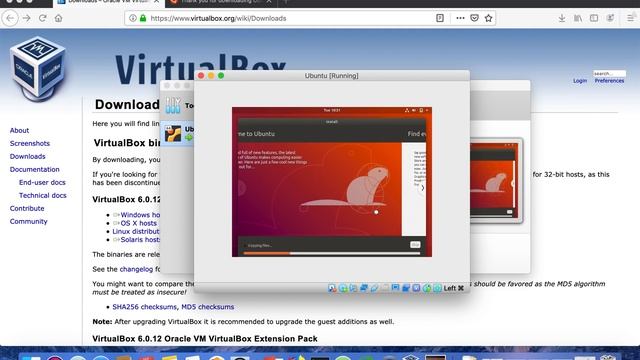Click the optical disk icon in VM status bar

pyautogui.click(x=343, y=288)
